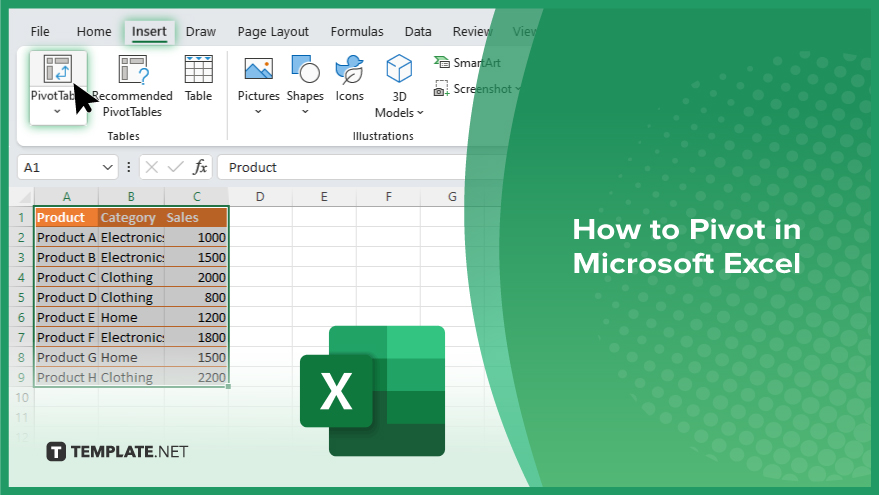The height and width of the screenshot is (495, 879).
Task: Click Home category in row 6
Action: [131, 317]
